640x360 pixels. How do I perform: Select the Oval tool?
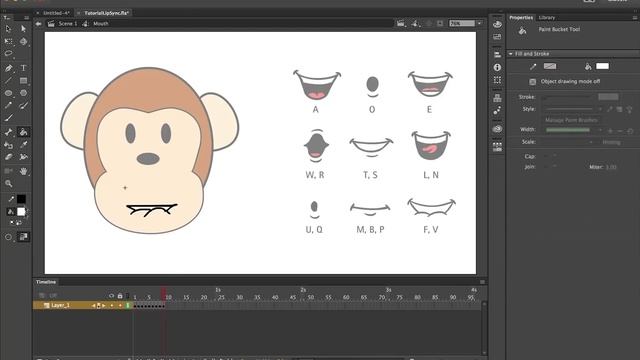[8, 93]
